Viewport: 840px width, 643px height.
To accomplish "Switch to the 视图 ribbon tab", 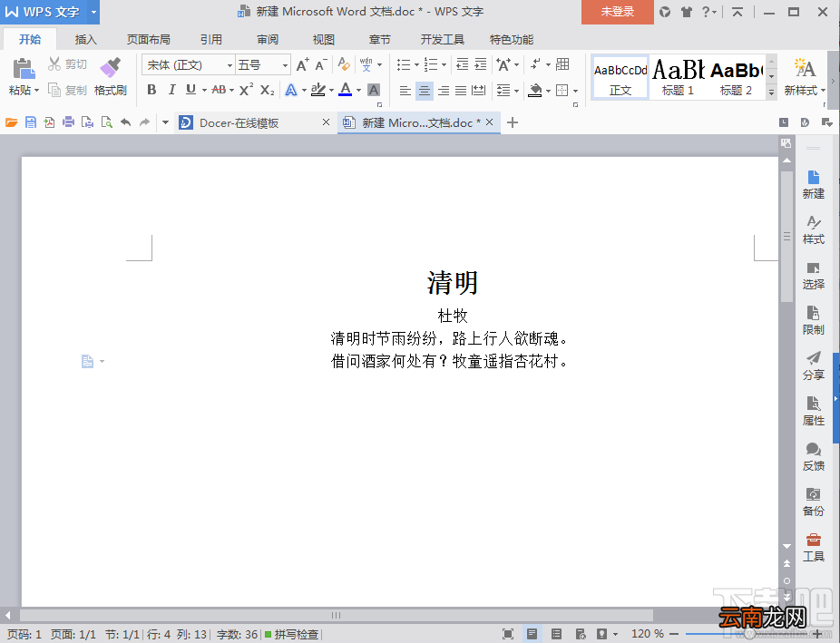I will coord(324,39).
